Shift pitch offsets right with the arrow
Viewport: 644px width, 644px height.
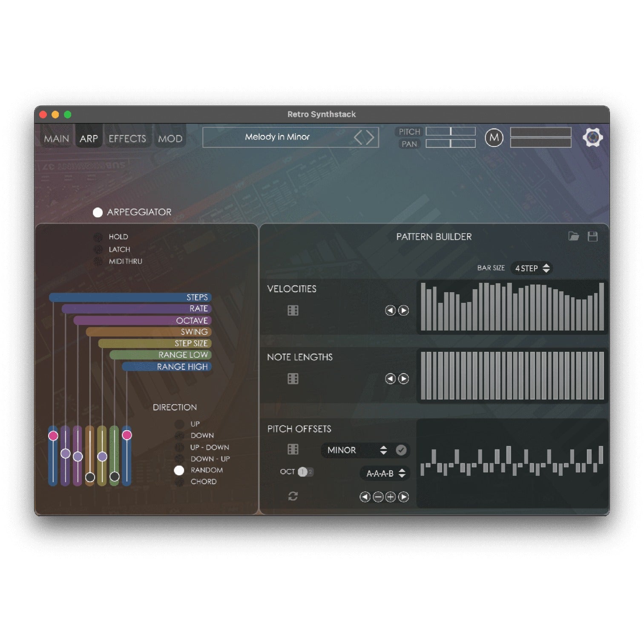tap(403, 497)
